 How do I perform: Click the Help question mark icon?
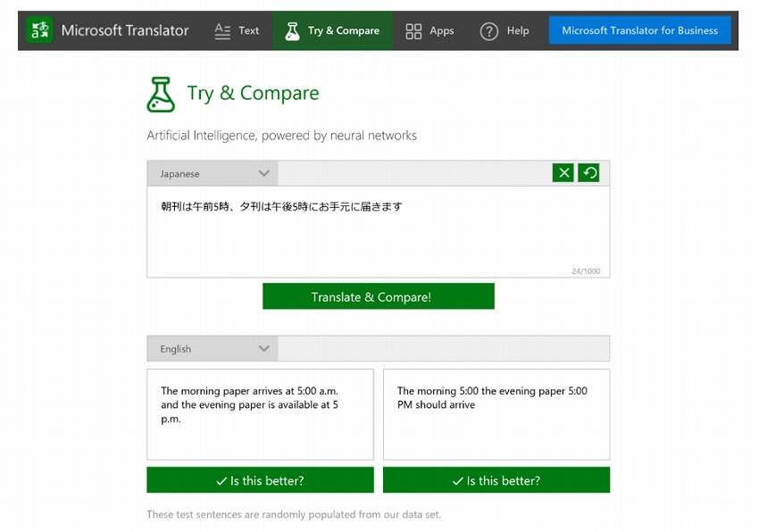click(x=489, y=31)
